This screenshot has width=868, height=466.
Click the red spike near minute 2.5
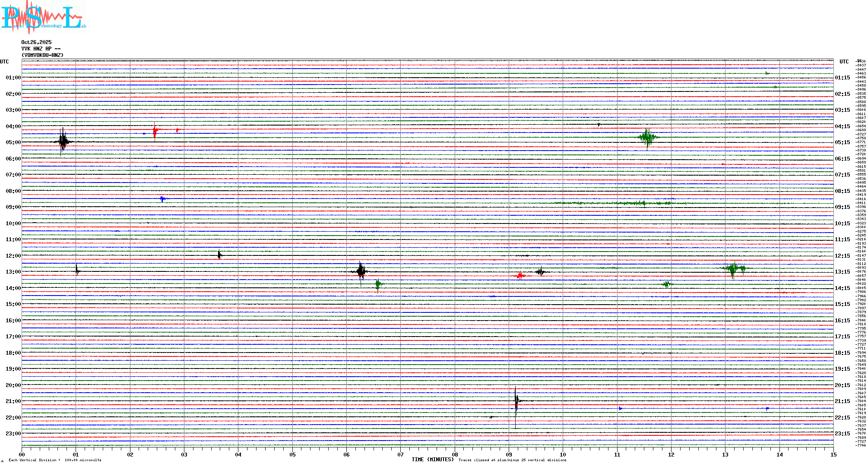tap(155, 130)
